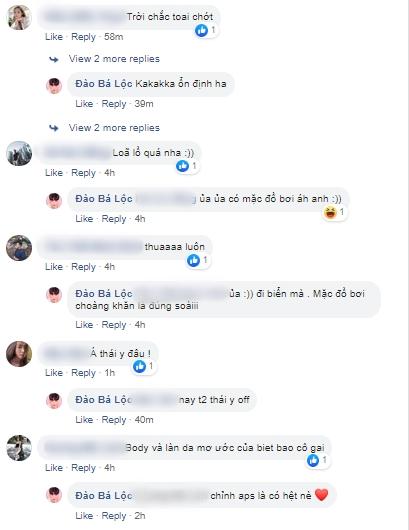409x530 pixels.
Task: Click the like reaction icon on "Body và làn da" comment
Action: click(x=313, y=460)
